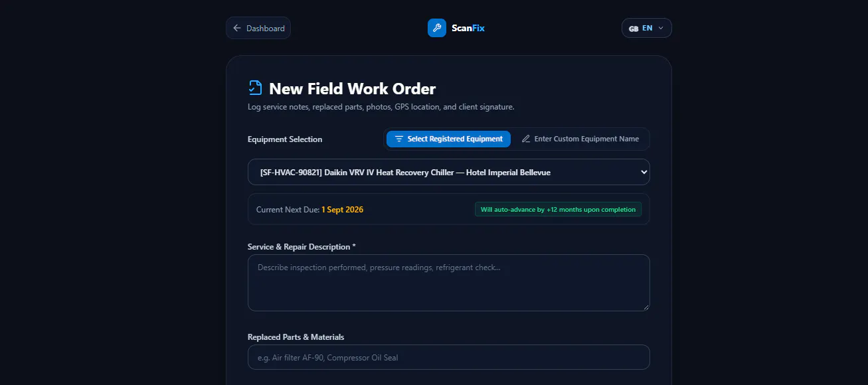
Task: Click the ScanFix wrench logo icon
Action: coord(437,28)
